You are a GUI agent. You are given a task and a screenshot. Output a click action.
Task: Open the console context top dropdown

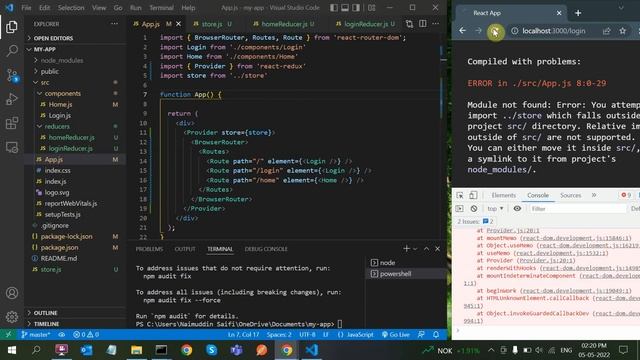[x=495, y=209]
